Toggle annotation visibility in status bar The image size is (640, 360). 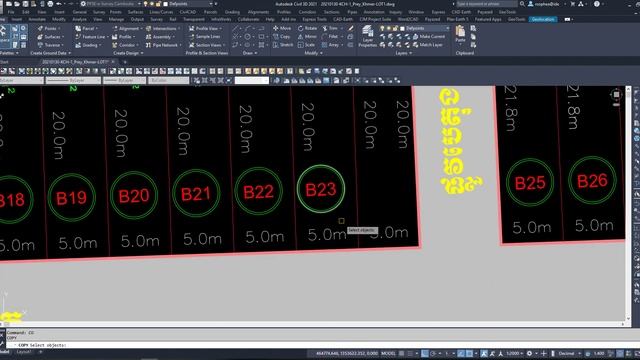pos(484,353)
